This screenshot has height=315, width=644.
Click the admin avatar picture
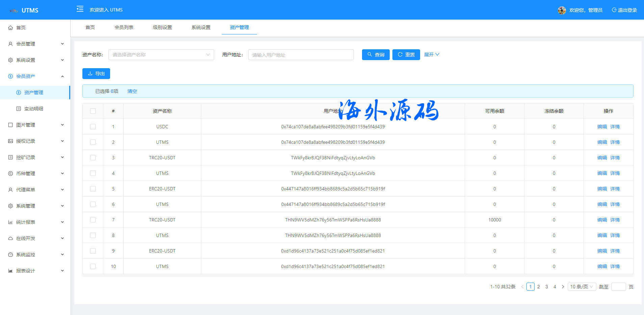562,10
